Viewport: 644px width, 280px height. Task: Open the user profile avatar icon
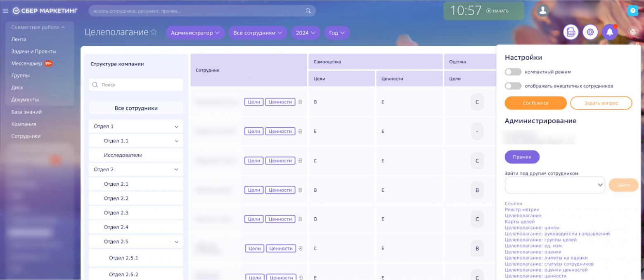pyautogui.click(x=543, y=11)
